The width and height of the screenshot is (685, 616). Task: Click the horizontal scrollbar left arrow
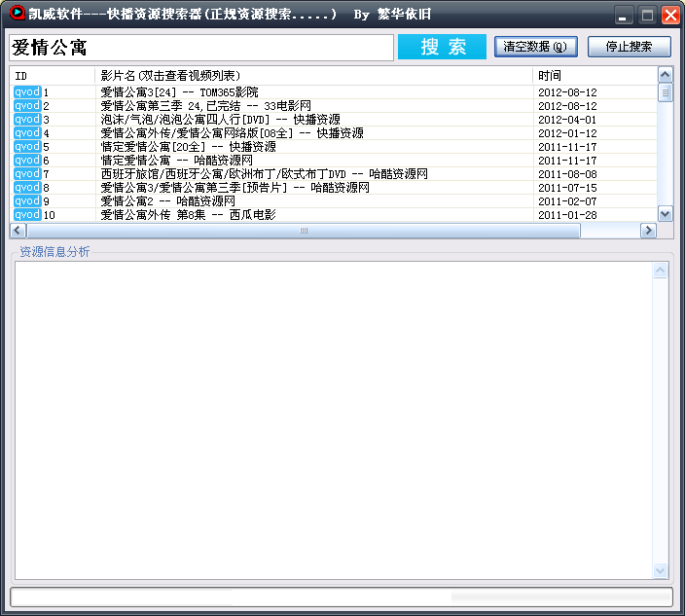pyautogui.click(x=18, y=231)
